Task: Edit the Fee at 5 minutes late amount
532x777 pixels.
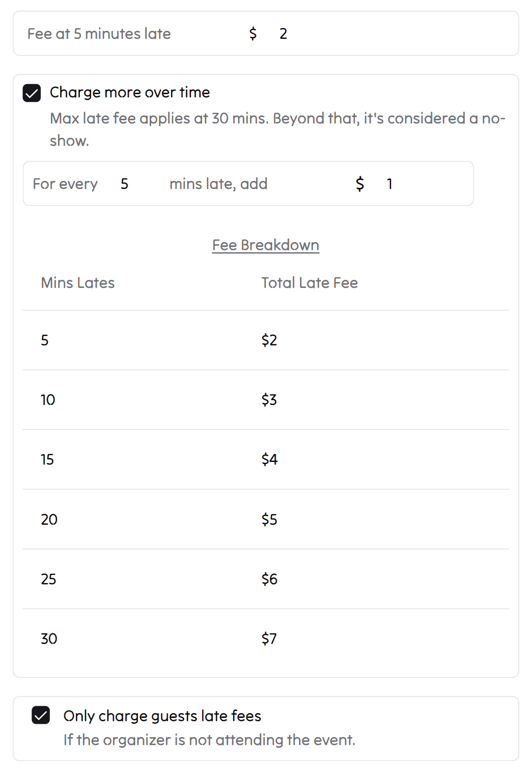Action: 284,34
